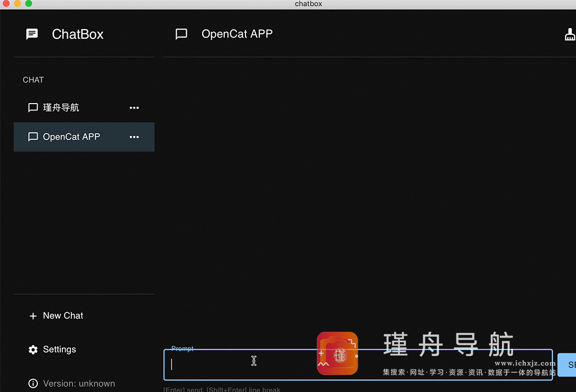576x392 pixels.
Task: Click the ChatBox logo icon in sidebar header
Action: 32,34
